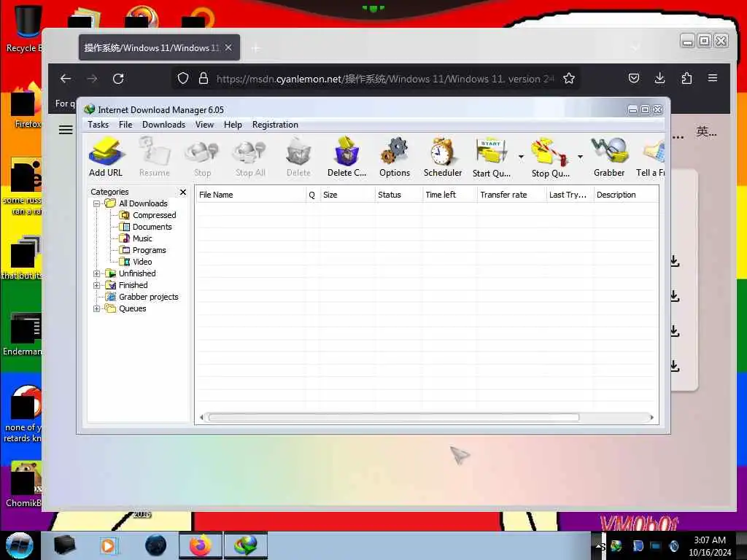This screenshot has height=560, width=747.
Task: Click the Tell a Friend icon
Action: click(651, 157)
